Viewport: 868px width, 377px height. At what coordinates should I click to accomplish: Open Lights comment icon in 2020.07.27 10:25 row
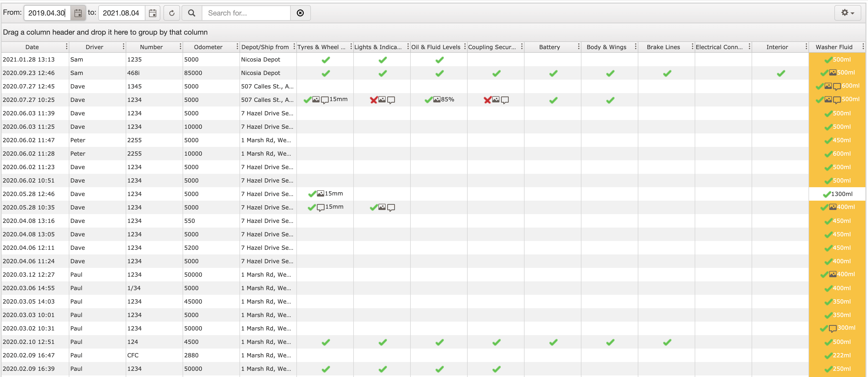tap(391, 100)
